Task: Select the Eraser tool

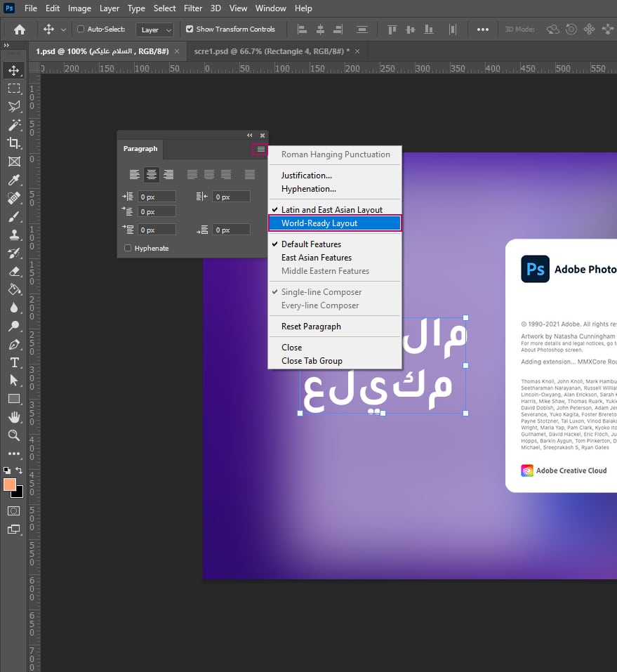Action: pyautogui.click(x=14, y=271)
